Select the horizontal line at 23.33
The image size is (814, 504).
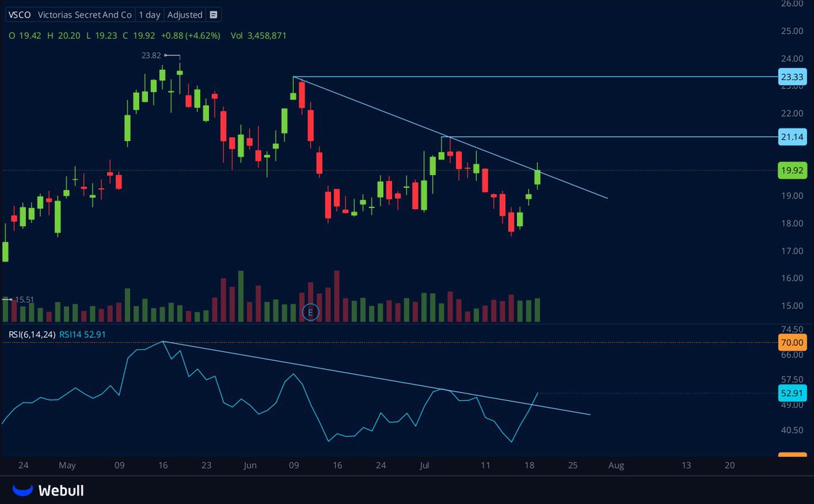[x=536, y=77]
